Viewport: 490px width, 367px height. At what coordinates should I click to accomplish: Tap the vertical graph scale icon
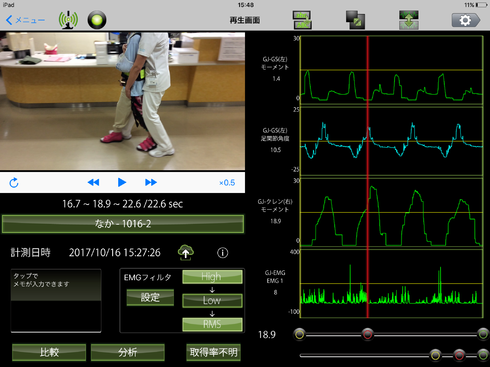pyautogui.click(x=409, y=20)
